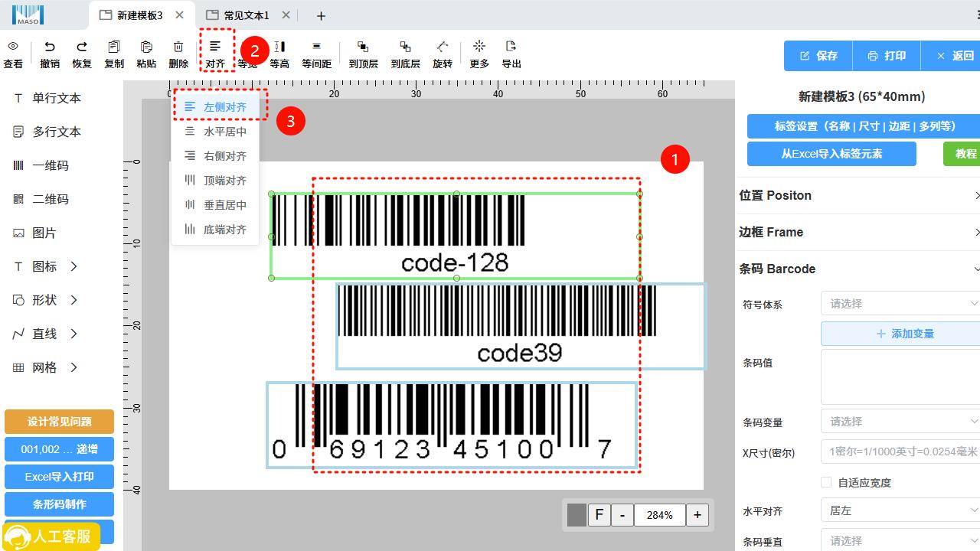Open the 水平对齐 dropdown showing 居左
Image resolution: width=980 pixels, height=551 pixels.
(900, 510)
